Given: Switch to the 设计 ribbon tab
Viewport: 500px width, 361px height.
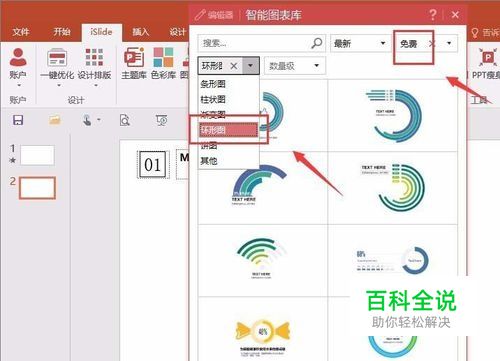Looking at the screenshot, I should tap(178, 32).
